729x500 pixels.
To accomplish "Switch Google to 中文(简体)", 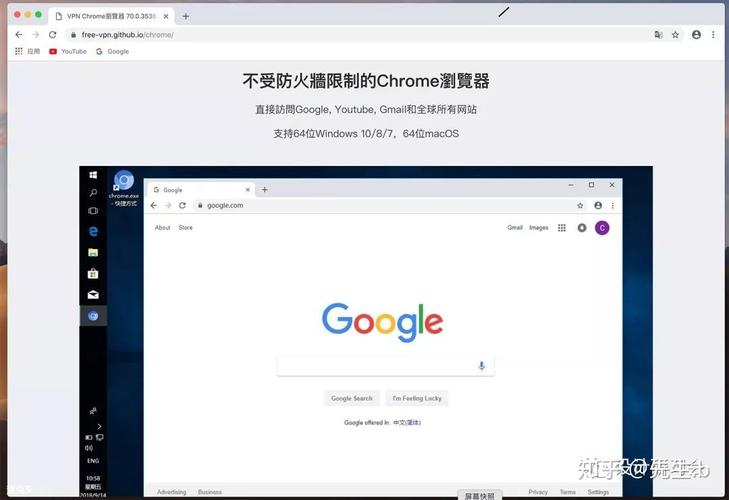I will click(407, 422).
